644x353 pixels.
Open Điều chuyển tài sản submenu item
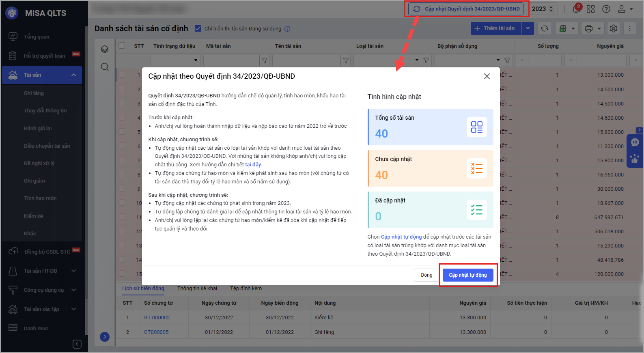(47, 146)
